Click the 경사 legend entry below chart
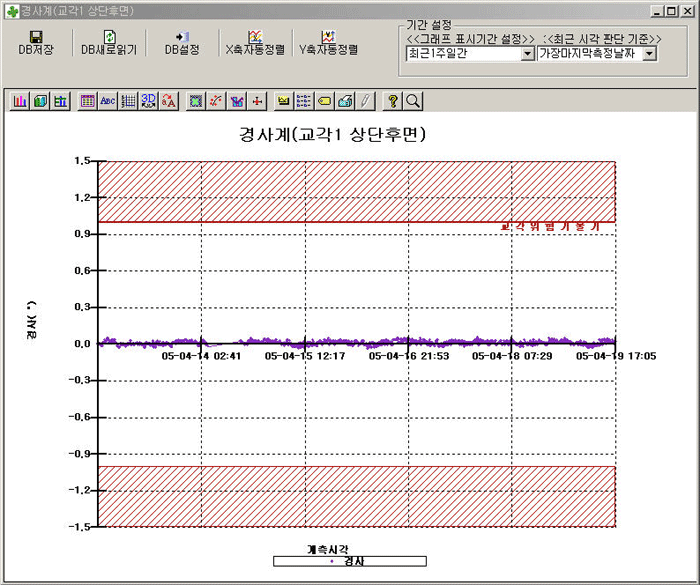The height and width of the screenshot is (585, 700). tap(349, 561)
